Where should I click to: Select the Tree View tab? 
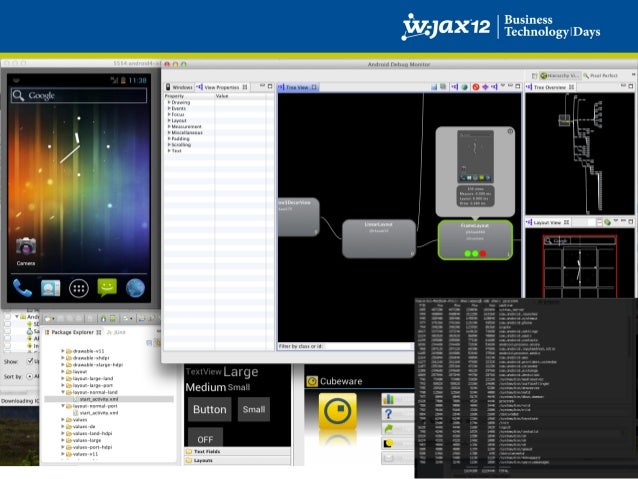coord(297,87)
